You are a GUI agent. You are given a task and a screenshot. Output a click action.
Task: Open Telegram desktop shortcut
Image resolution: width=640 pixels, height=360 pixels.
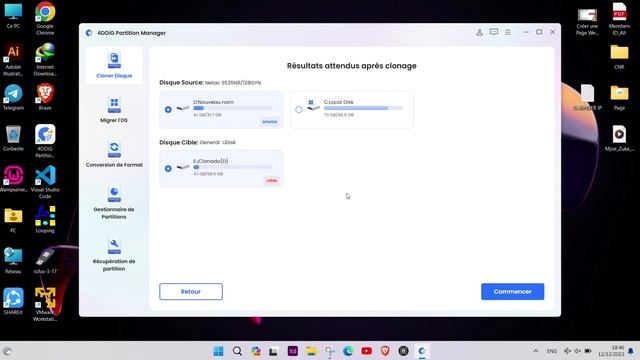13,97
